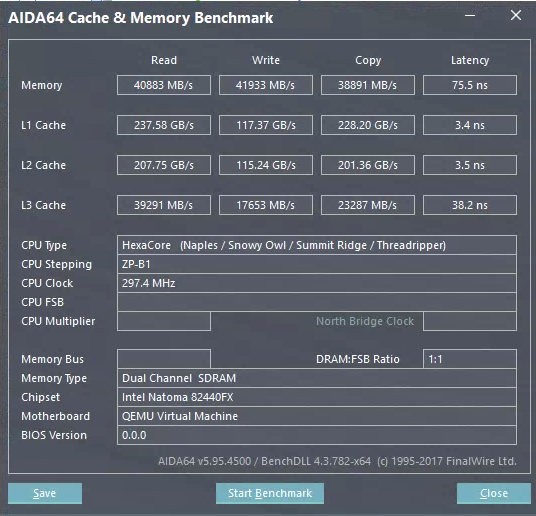Click the Motherboard label
The width and height of the screenshot is (536, 516).
point(55,416)
